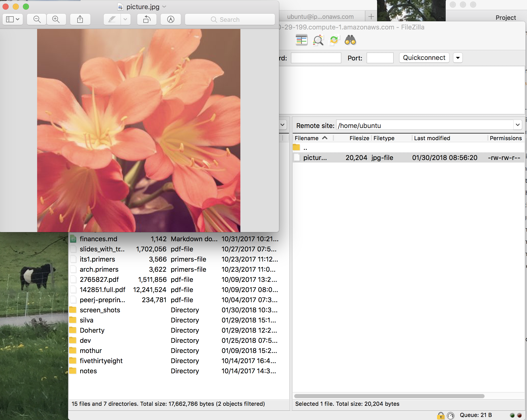This screenshot has width=527, height=420.
Task: Click Preview's zoom out magnifier
Action: click(37, 20)
